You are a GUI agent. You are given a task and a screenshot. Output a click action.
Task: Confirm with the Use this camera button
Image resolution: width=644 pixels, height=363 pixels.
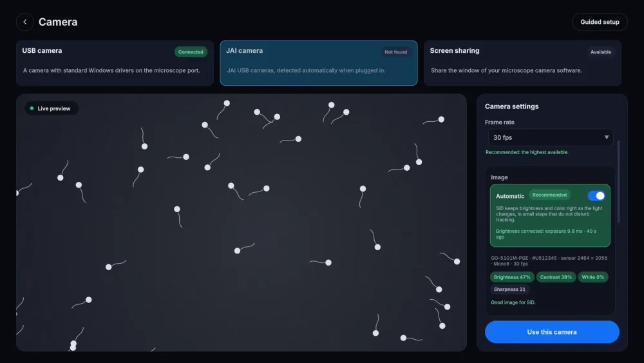(552, 332)
